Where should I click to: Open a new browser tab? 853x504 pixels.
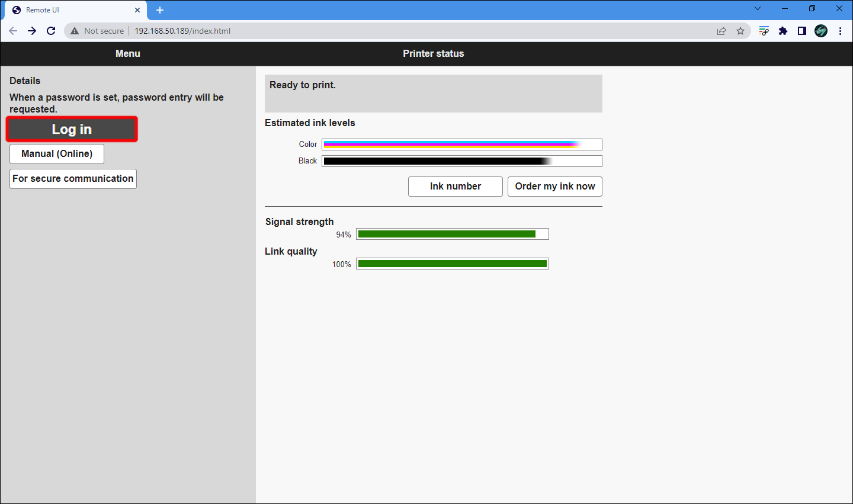[160, 10]
